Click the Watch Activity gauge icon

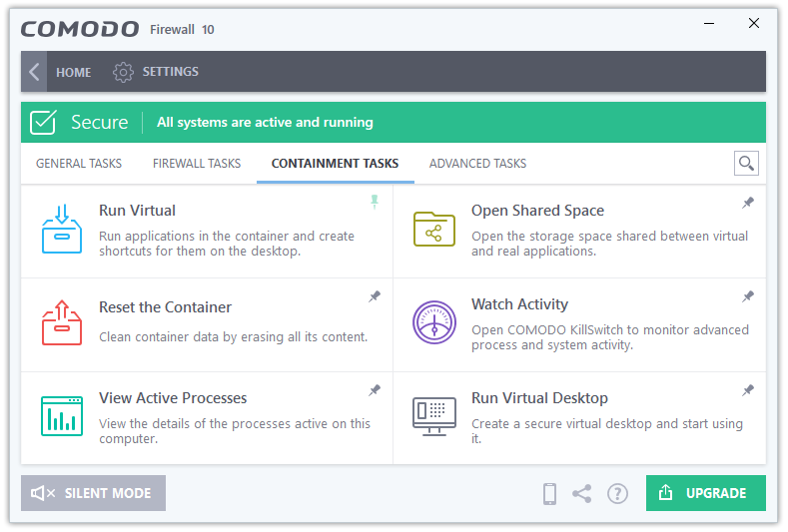(x=433, y=322)
